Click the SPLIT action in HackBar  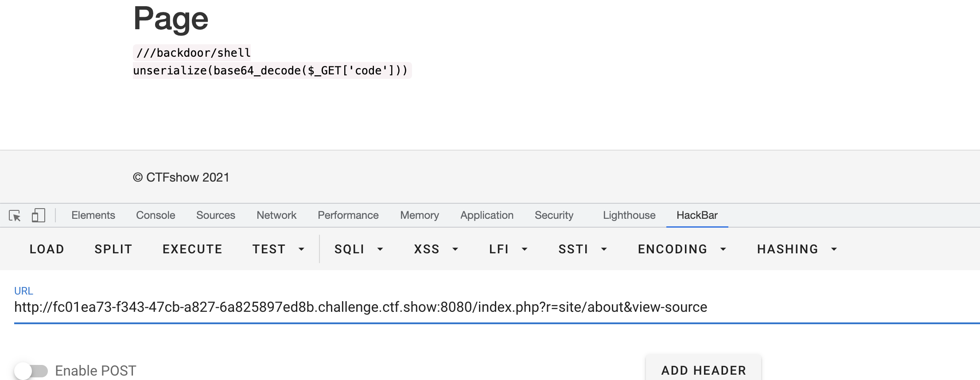coord(113,249)
